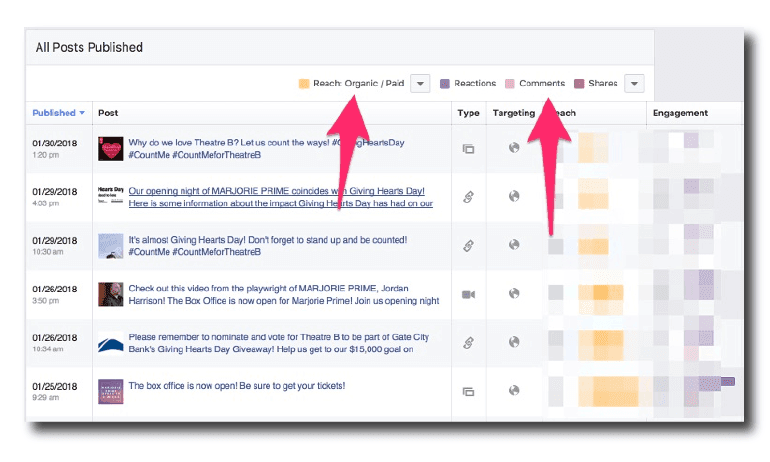
Task: Click the playwright video thumbnail of 01/26/2018 post
Action: coord(110,294)
